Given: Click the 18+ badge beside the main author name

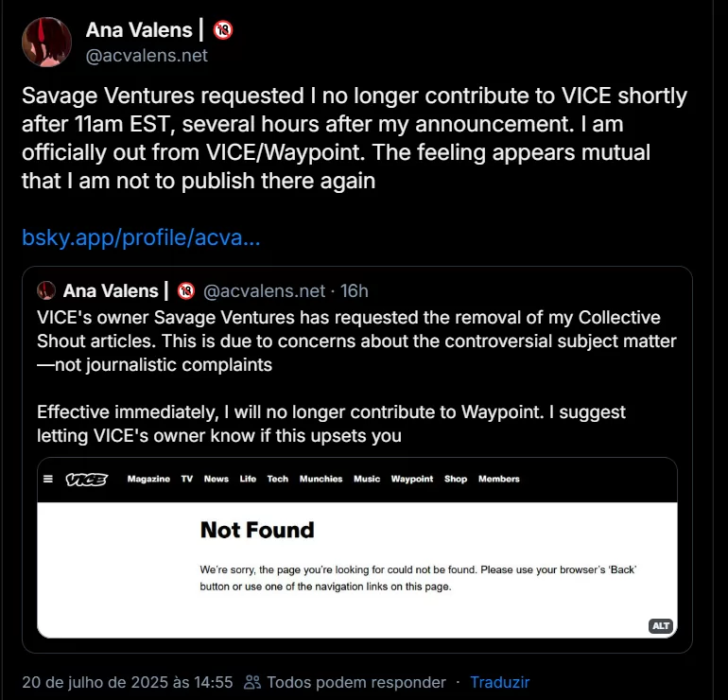Looking at the screenshot, I should point(223,30).
